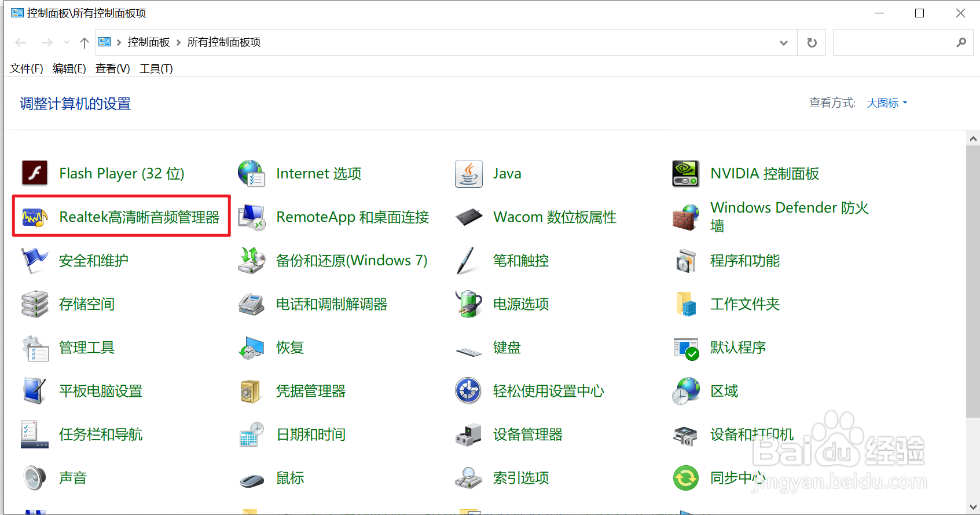Click the Windows Defender firewall brick icon
Image resolution: width=980 pixels, height=515 pixels.
coord(686,217)
